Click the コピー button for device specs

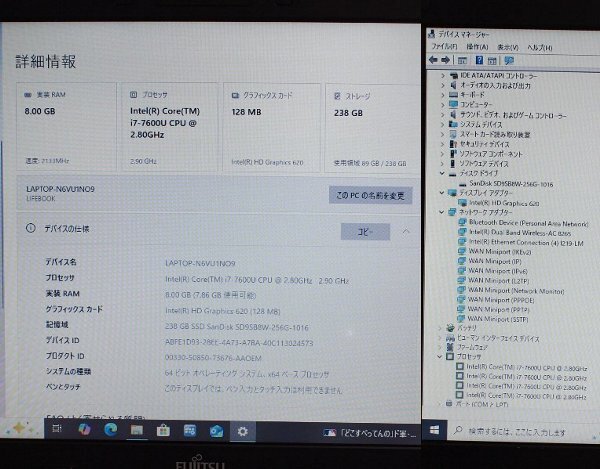coord(365,232)
